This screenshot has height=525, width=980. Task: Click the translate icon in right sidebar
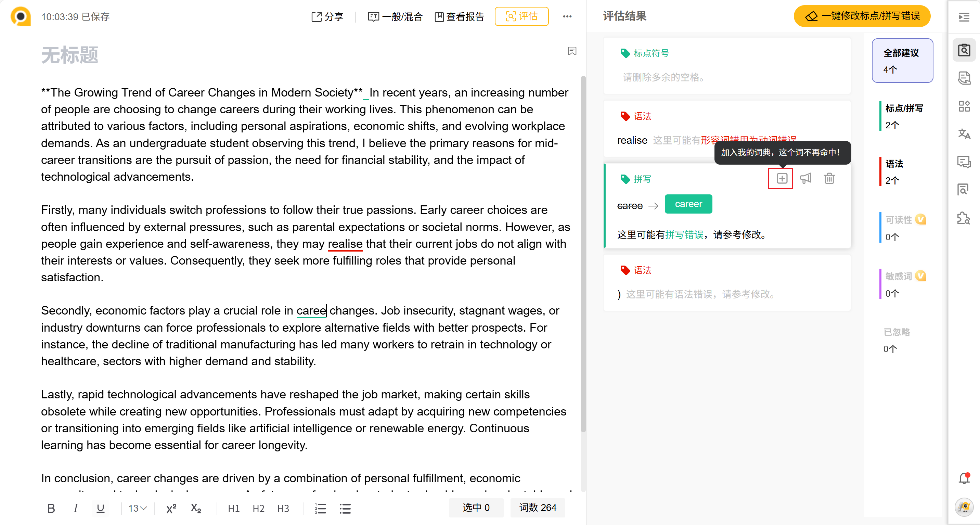pyautogui.click(x=964, y=134)
